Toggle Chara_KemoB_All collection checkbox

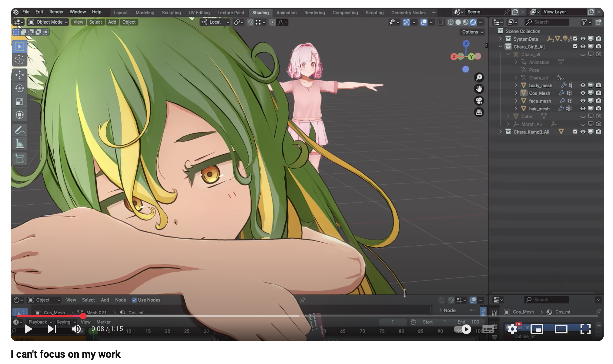click(x=575, y=132)
